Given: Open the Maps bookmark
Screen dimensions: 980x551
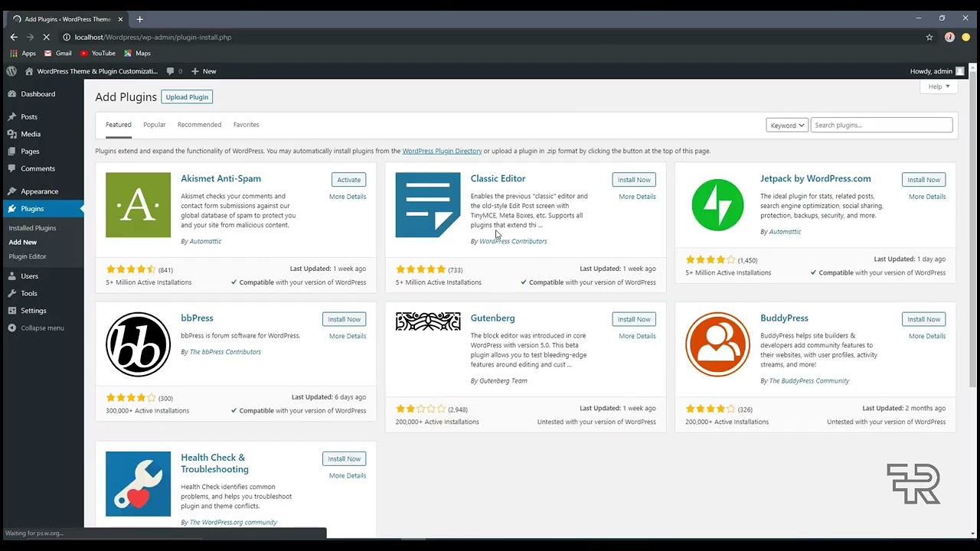Looking at the screenshot, I should pos(137,54).
